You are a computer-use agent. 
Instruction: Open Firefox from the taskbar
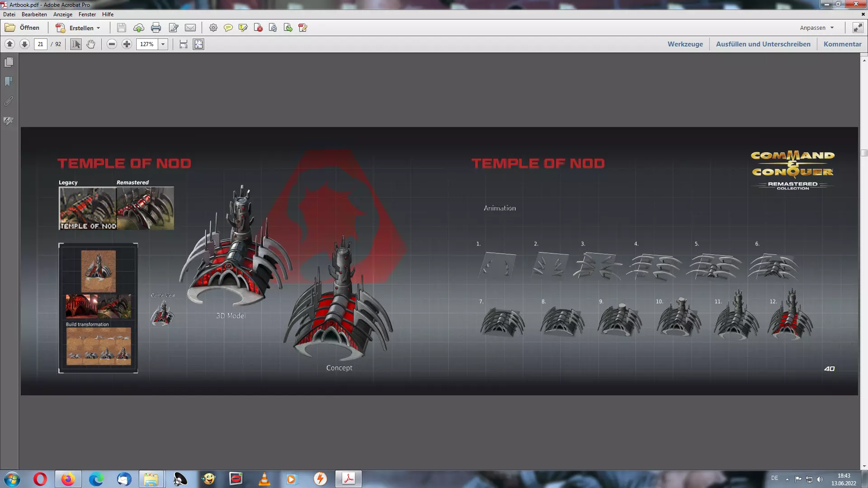(x=68, y=479)
